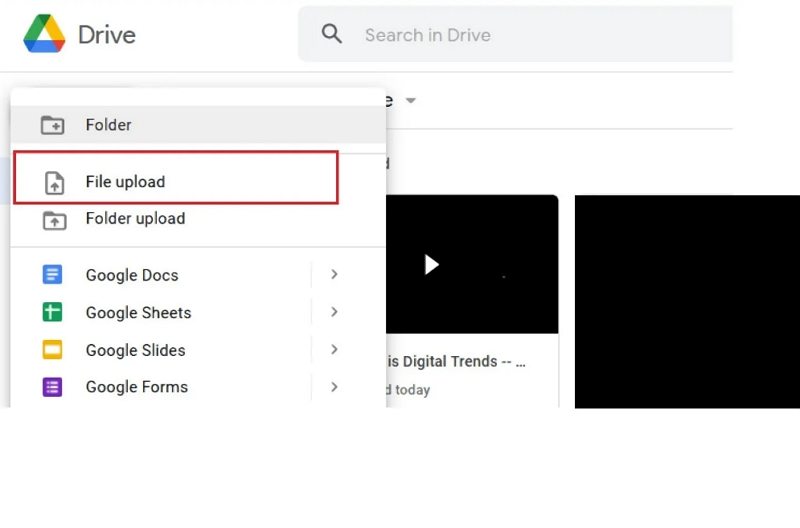The height and width of the screenshot is (528, 800).
Task: Expand Google Forms submenu arrow
Action: point(334,387)
